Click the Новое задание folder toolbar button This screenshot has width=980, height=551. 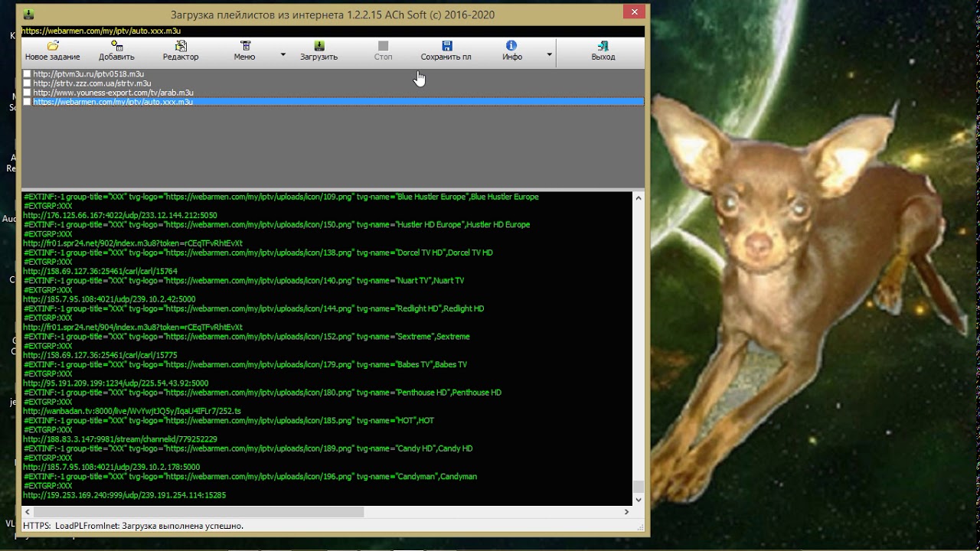tap(52, 51)
